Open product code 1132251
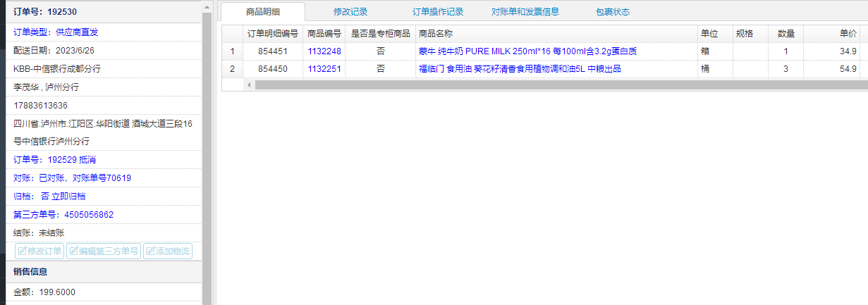 [324, 69]
